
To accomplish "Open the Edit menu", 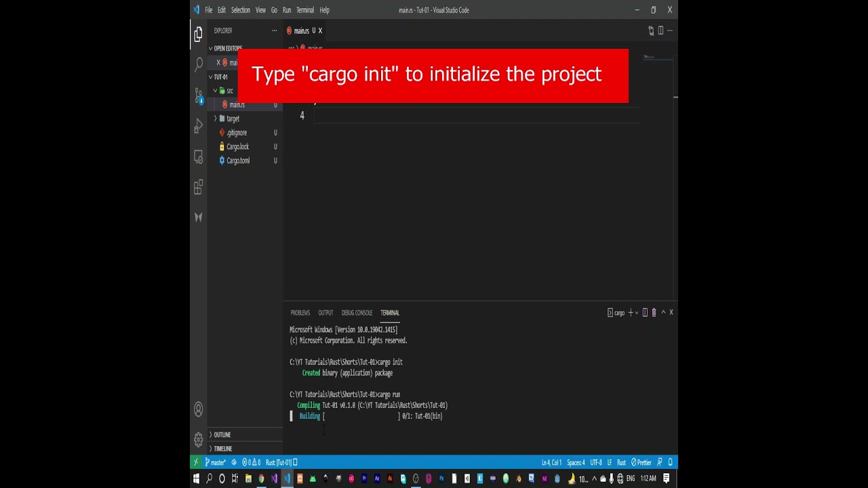I will [222, 10].
